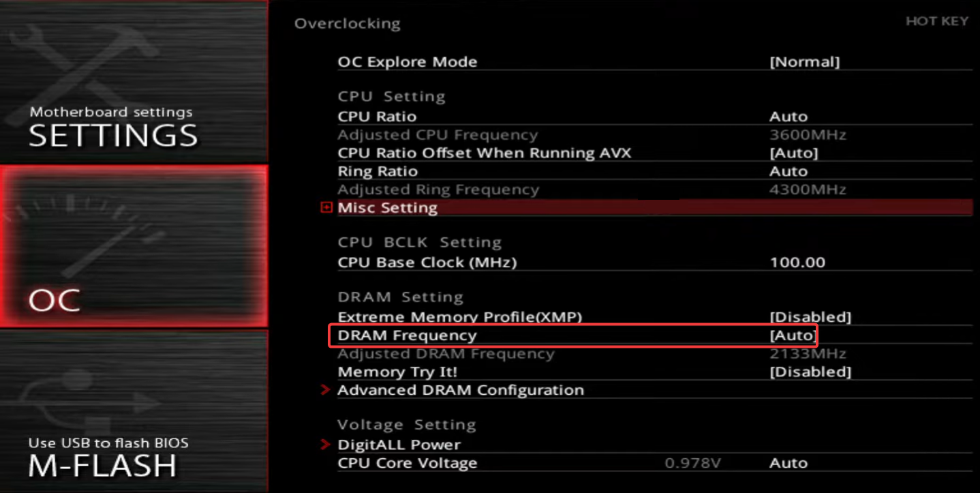This screenshot has width=980, height=493.
Task: Select the HOT KEY label
Action: coord(936,21)
